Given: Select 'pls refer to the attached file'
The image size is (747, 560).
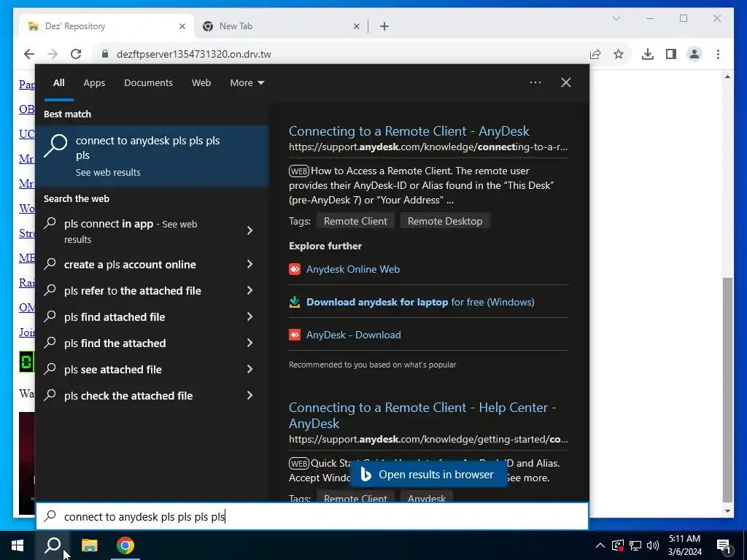Looking at the screenshot, I should click(x=138, y=290).
